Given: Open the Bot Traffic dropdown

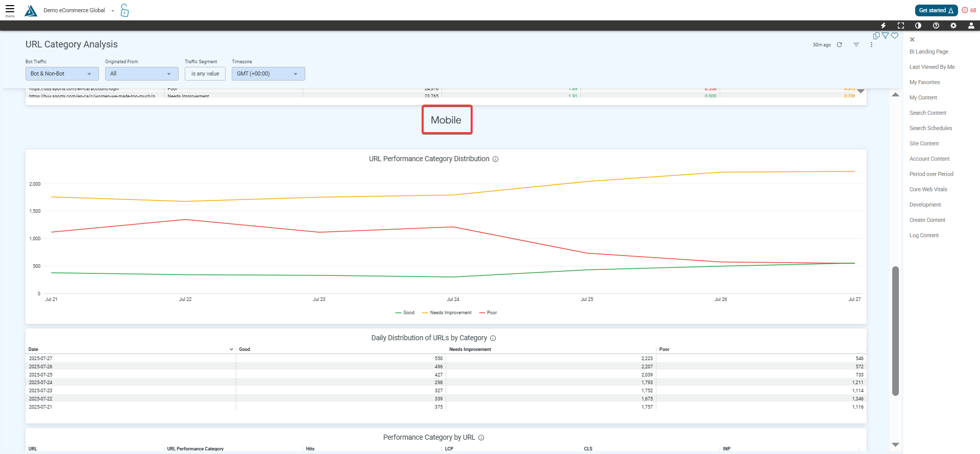Looking at the screenshot, I should tap(62, 74).
